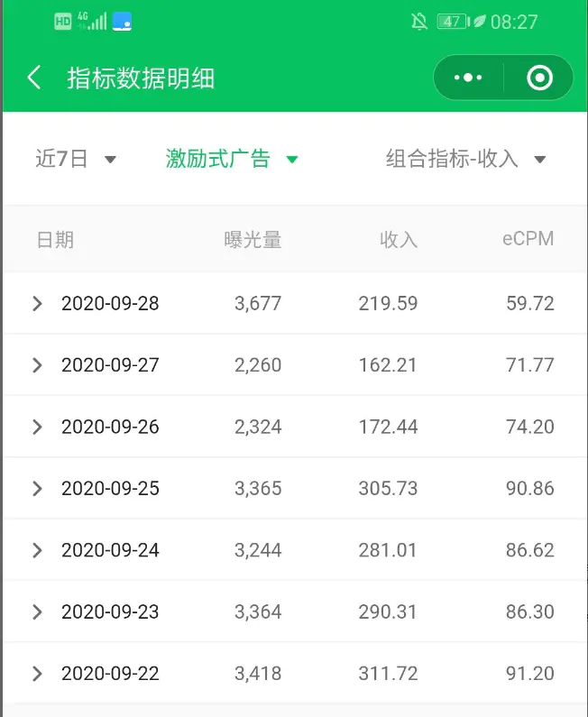This screenshot has width=588, height=717.
Task: Tap the clock showing 08:27
Action: (x=514, y=22)
